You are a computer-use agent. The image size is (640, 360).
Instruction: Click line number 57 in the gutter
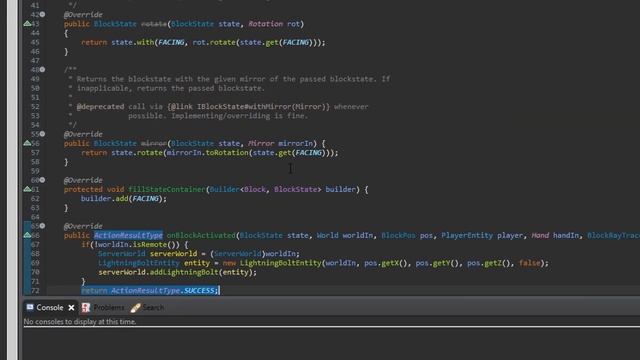pos(35,153)
